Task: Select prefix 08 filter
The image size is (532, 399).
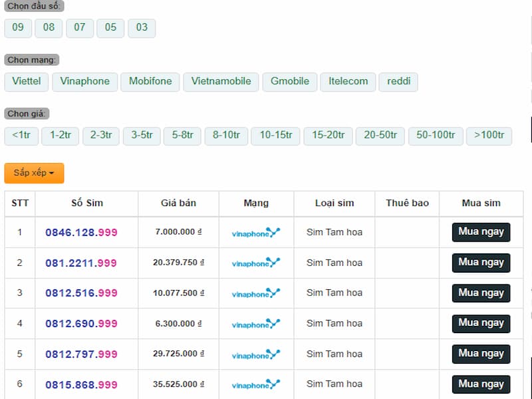Action: (x=49, y=28)
